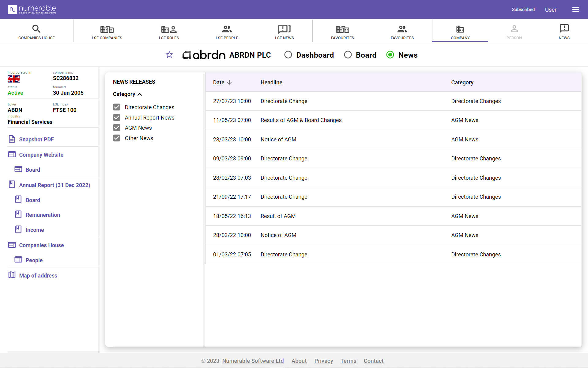This screenshot has width=588, height=368.
Task: Open the 21/09/22 Directorate Change row
Action: click(393, 197)
